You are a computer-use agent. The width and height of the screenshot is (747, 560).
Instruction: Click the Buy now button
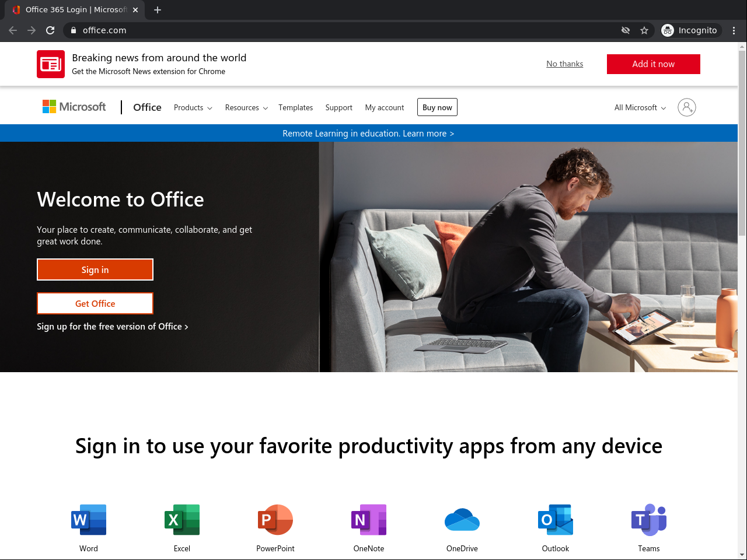437,107
